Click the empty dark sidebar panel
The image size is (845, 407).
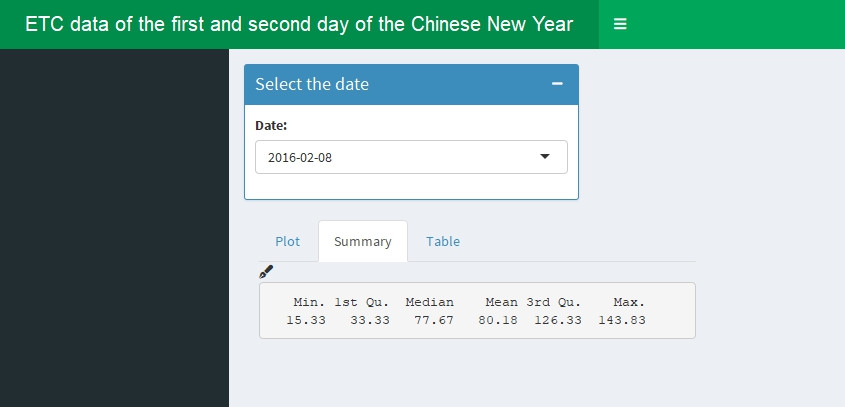click(114, 227)
